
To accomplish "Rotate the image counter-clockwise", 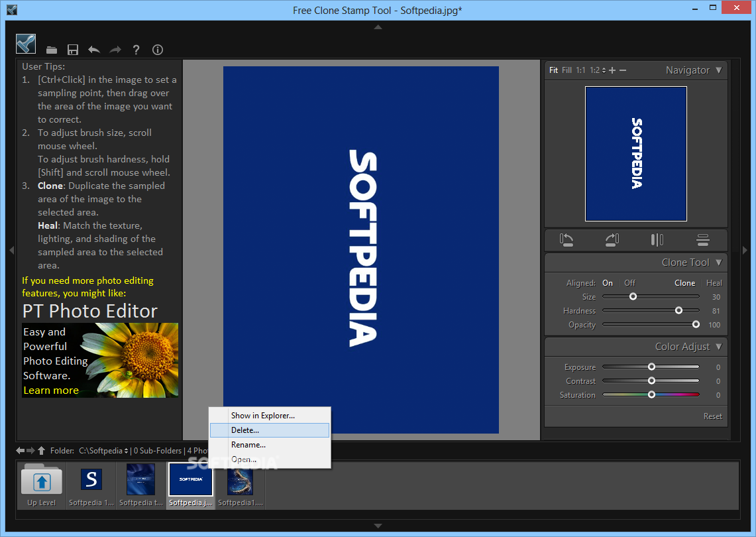I will click(x=567, y=240).
